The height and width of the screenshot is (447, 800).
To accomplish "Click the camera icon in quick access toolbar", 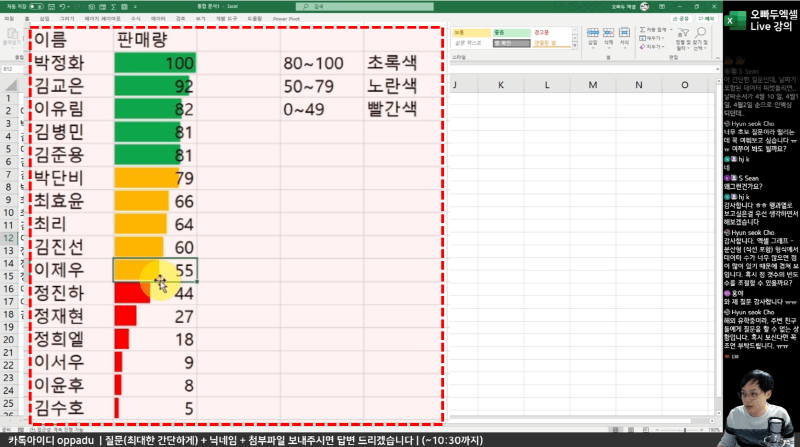I will click(91, 7).
